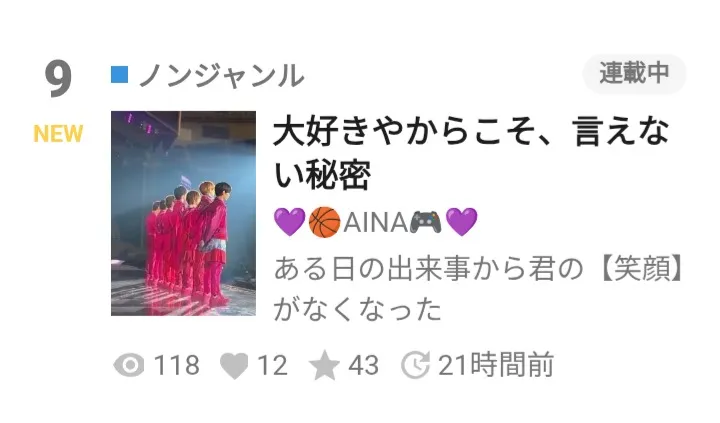The image size is (720, 423).
Task: Click the blue square genre marker
Action: (x=119, y=75)
